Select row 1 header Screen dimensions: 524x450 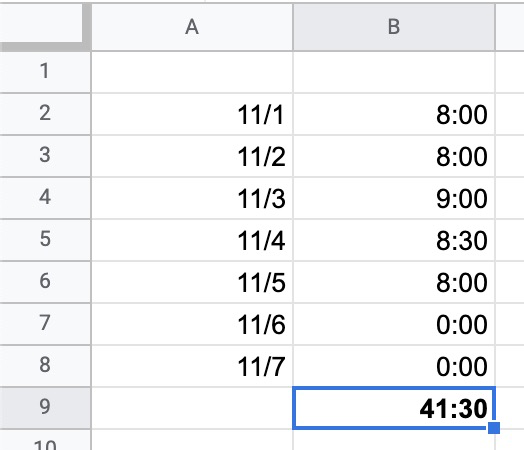pos(45,71)
